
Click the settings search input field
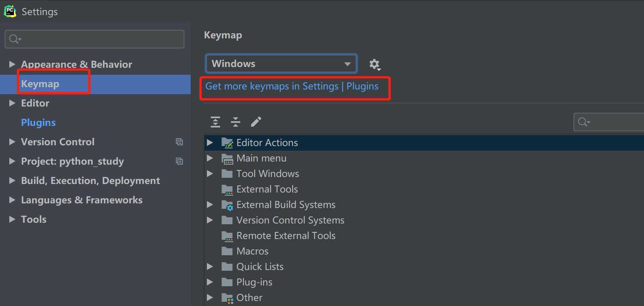pyautogui.click(x=95, y=39)
